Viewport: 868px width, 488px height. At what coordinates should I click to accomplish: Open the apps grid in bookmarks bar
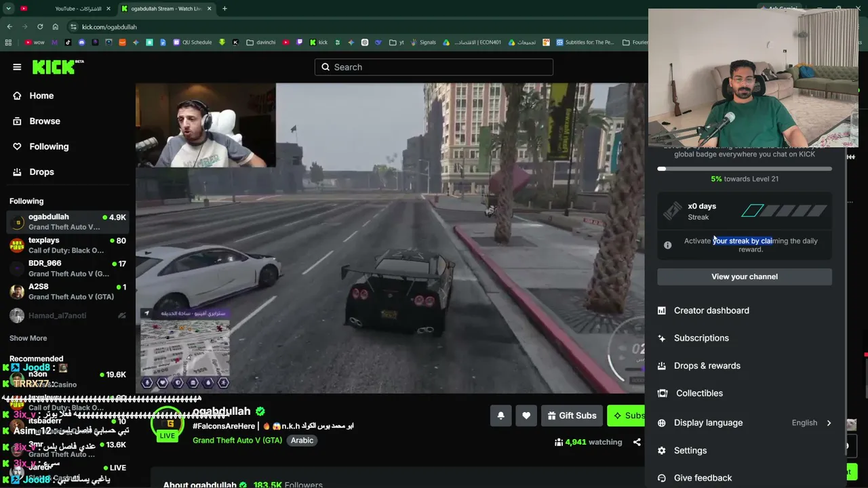[8, 42]
